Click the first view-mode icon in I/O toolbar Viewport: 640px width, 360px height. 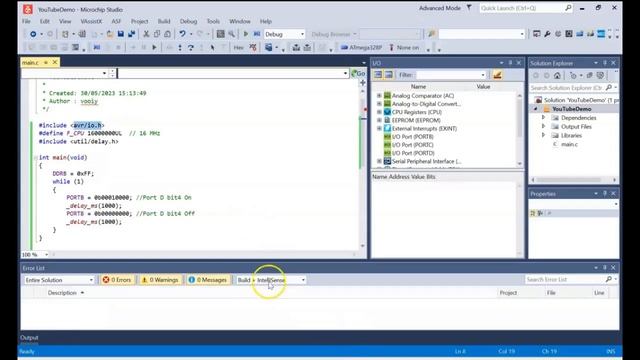(x=378, y=75)
